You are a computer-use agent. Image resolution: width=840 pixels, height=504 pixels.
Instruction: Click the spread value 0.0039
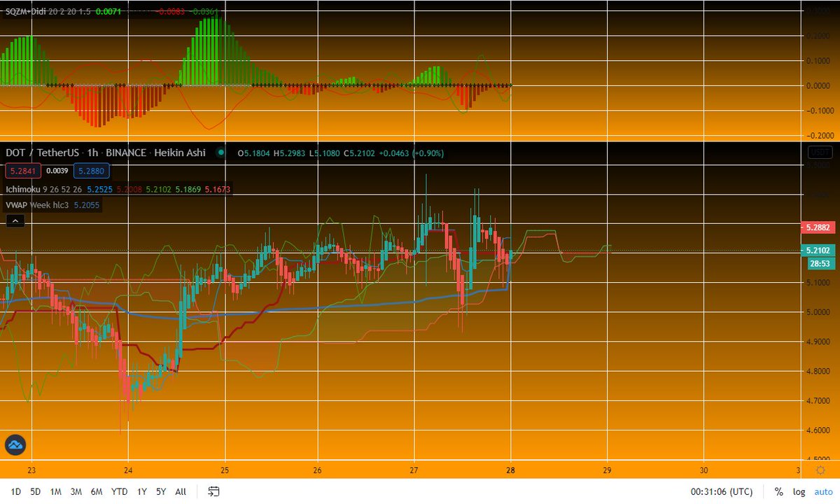[57, 170]
